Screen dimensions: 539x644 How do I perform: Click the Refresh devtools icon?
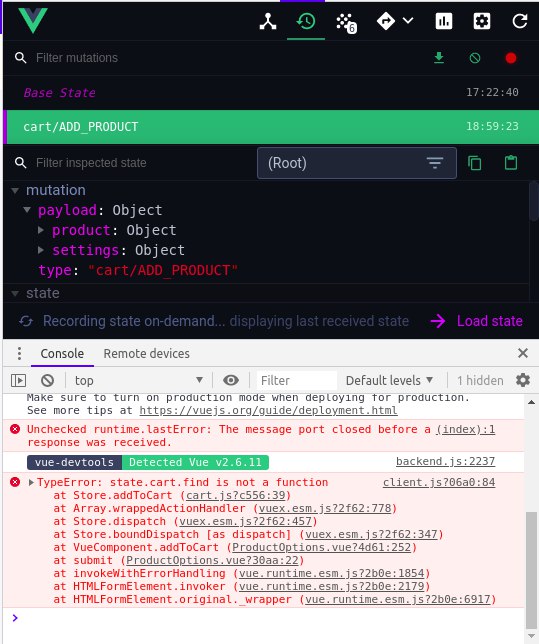click(x=520, y=21)
